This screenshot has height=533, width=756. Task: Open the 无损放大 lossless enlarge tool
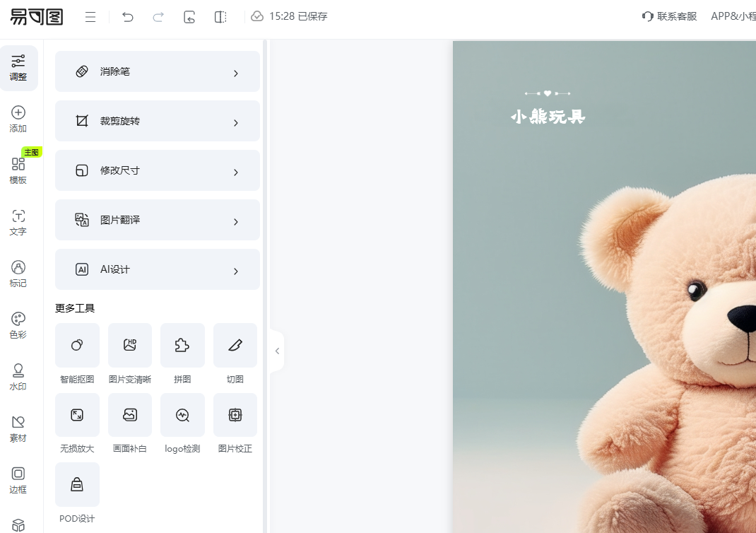point(77,415)
